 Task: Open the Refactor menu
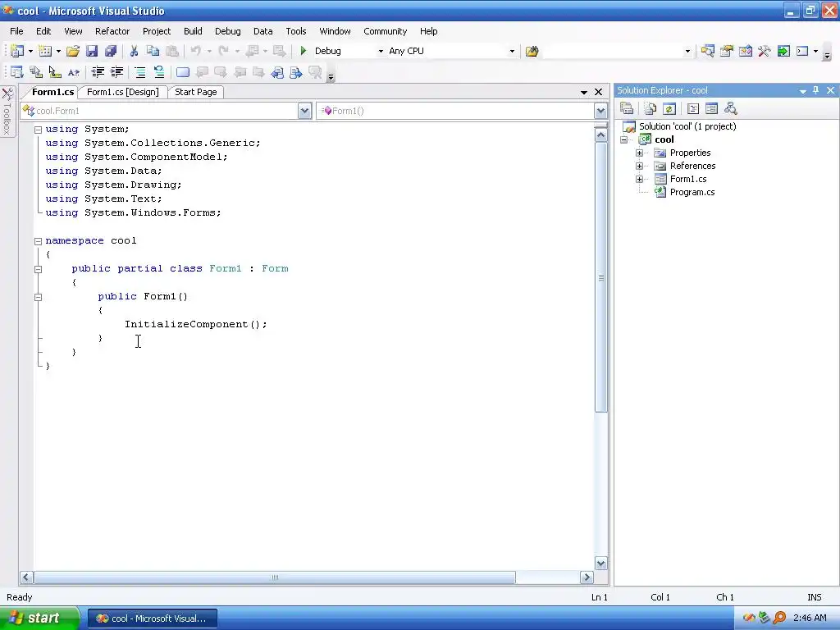pos(112,31)
